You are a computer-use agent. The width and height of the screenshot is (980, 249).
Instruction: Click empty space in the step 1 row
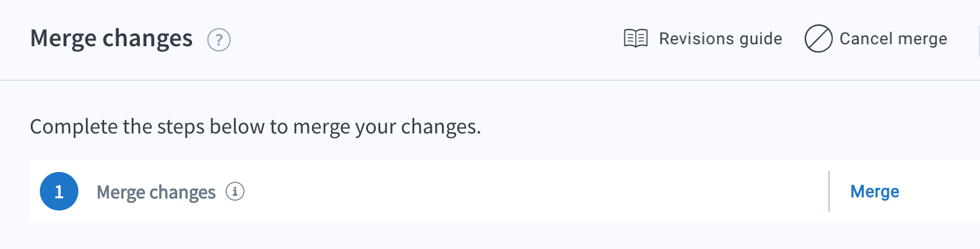[x=533, y=191]
